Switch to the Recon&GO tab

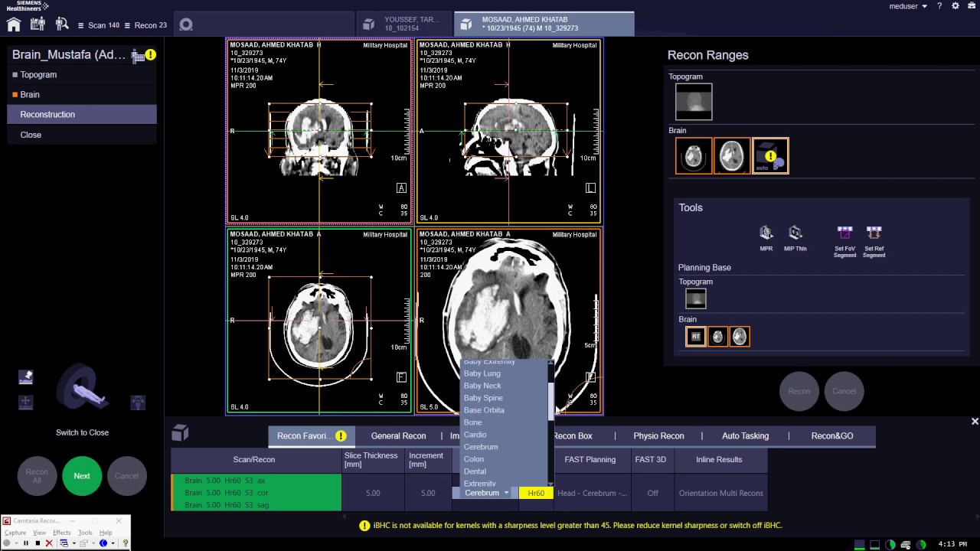[x=832, y=436]
